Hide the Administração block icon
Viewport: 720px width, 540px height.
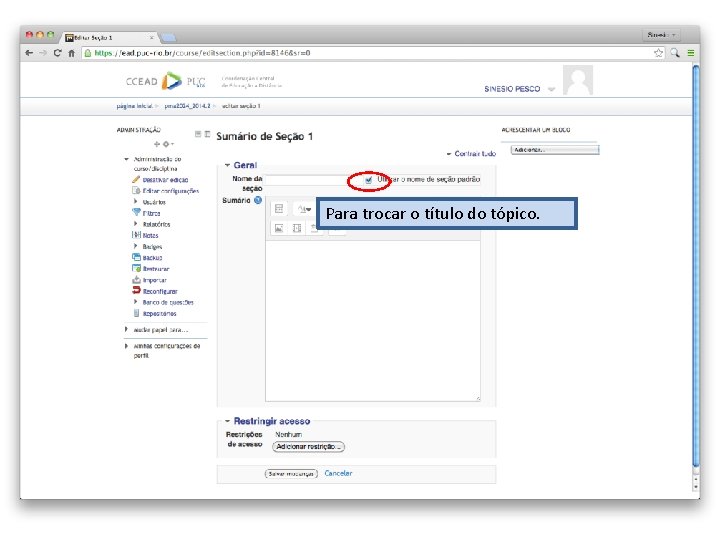[x=198, y=134]
